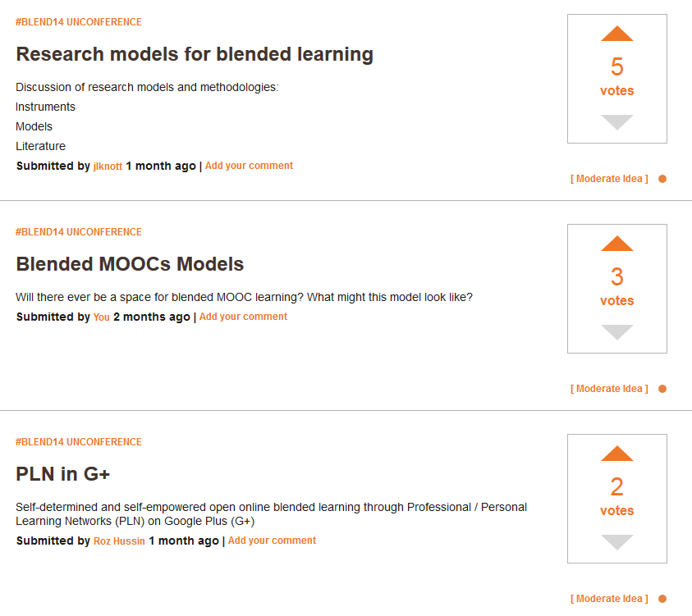Screen dimensions: 692x616
Task: Upvote the Research models for blended learning idea
Action: [617, 34]
